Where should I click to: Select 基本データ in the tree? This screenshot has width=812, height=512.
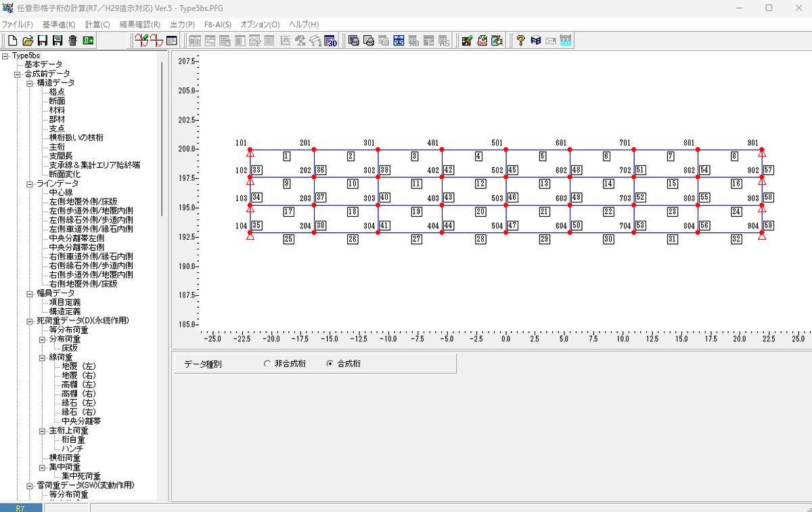coord(43,64)
